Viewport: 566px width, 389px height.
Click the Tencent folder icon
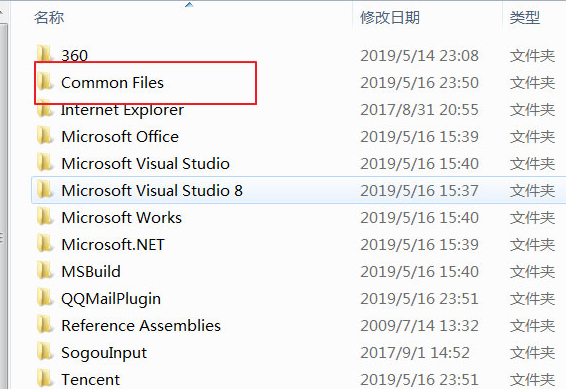point(45,379)
